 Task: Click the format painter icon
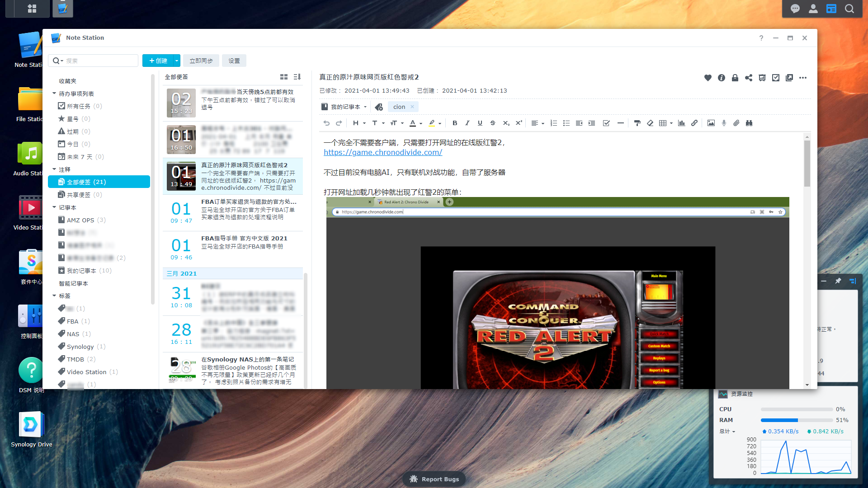click(637, 123)
